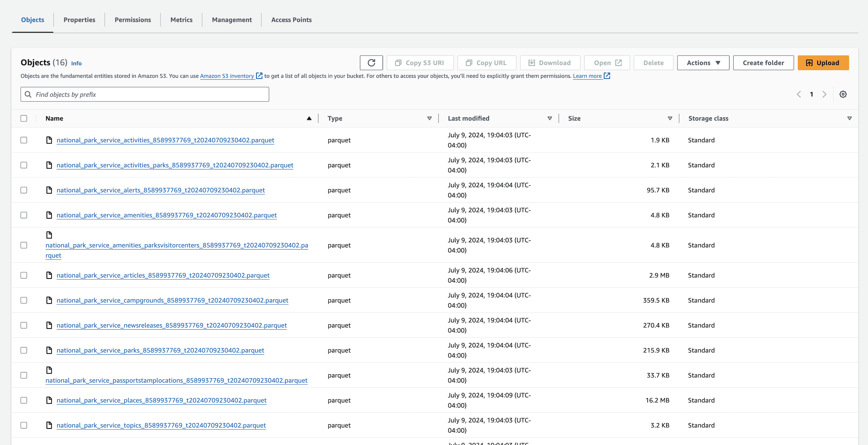
Task: Expand the Actions dropdown menu
Action: tap(703, 63)
